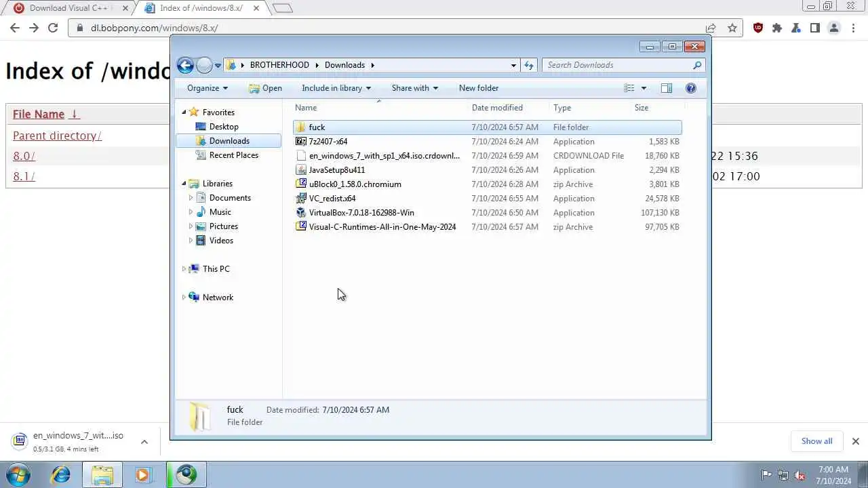Open the 8.1/ directory link
Screen dimensions: 868x488
tap(24, 176)
